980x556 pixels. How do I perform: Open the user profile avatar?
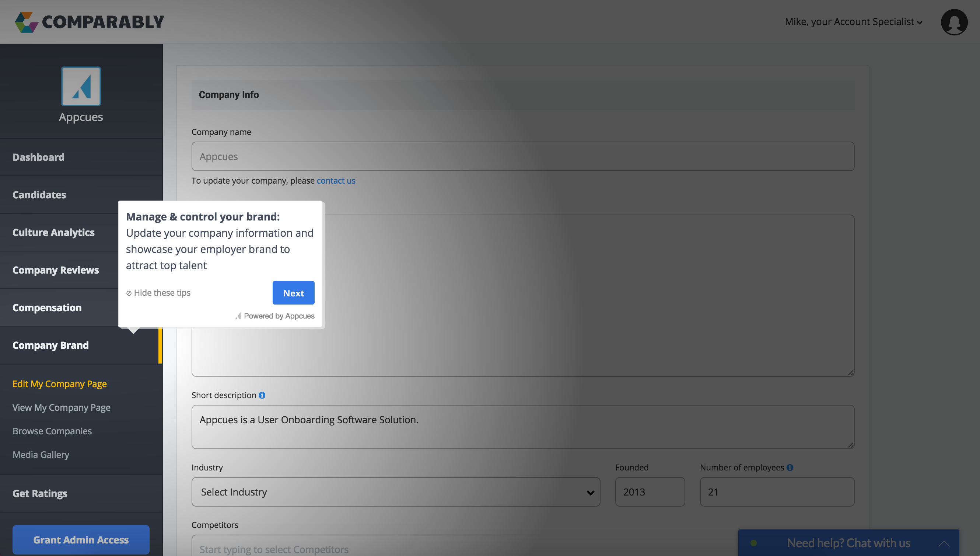[954, 22]
